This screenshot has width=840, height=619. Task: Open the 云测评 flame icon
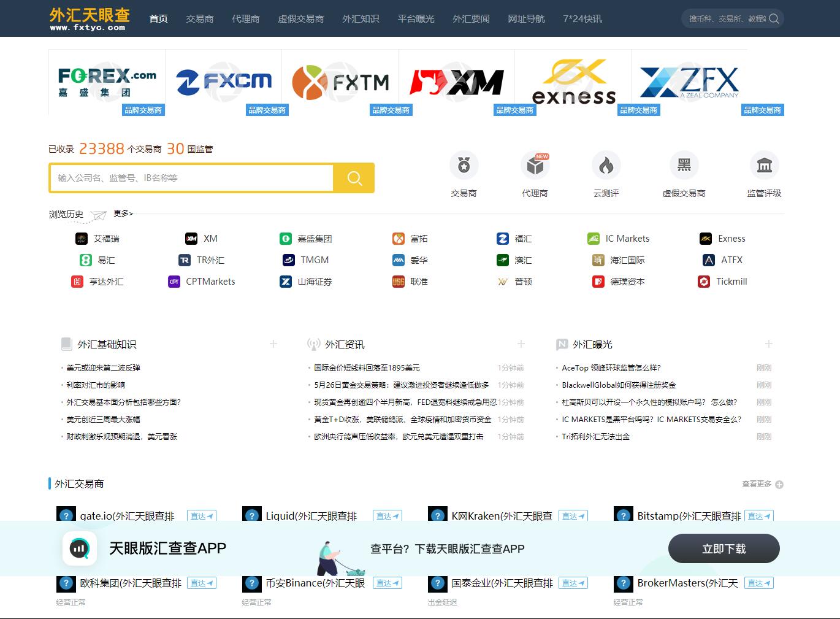pyautogui.click(x=606, y=166)
